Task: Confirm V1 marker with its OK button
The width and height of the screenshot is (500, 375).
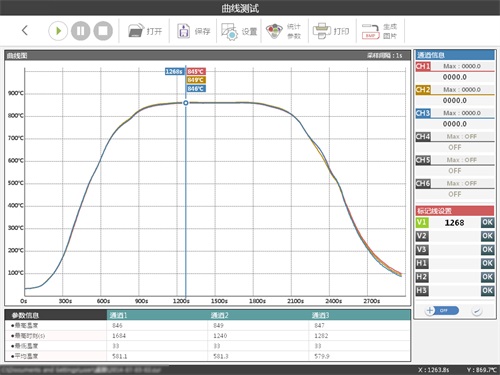Action: pos(487,222)
